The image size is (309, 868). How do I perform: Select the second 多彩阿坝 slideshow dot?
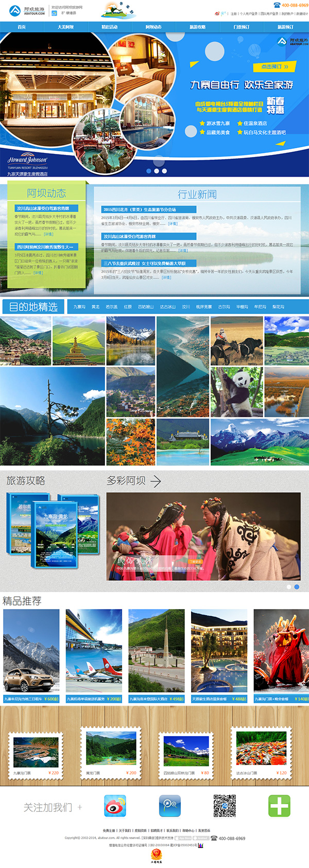(x=297, y=587)
